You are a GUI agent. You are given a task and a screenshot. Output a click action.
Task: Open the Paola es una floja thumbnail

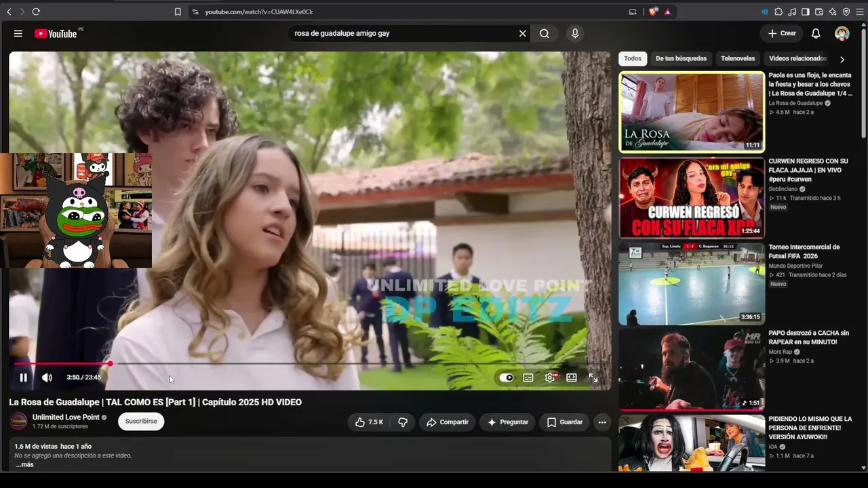coord(692,112)
